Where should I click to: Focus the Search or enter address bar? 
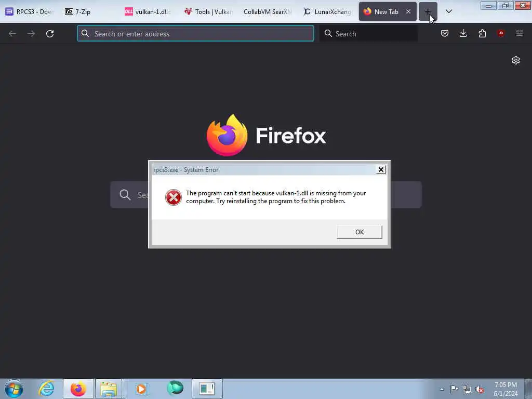click(195, 34)
